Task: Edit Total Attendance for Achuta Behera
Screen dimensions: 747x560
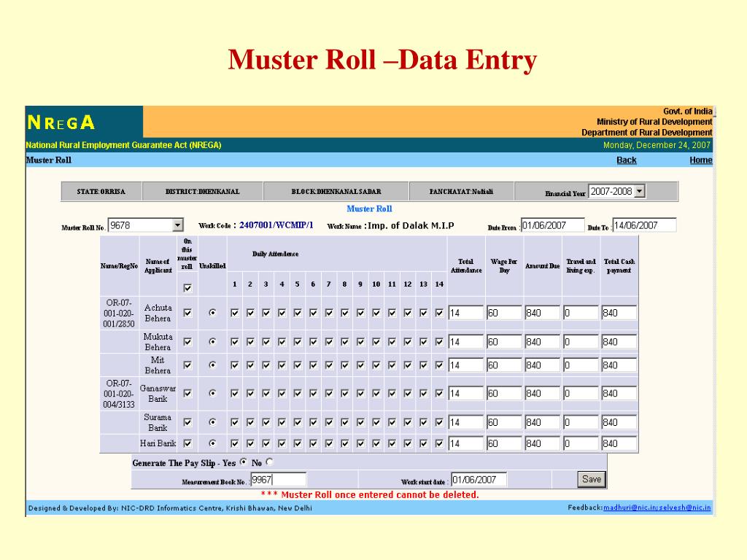Action: coord(466,313)
